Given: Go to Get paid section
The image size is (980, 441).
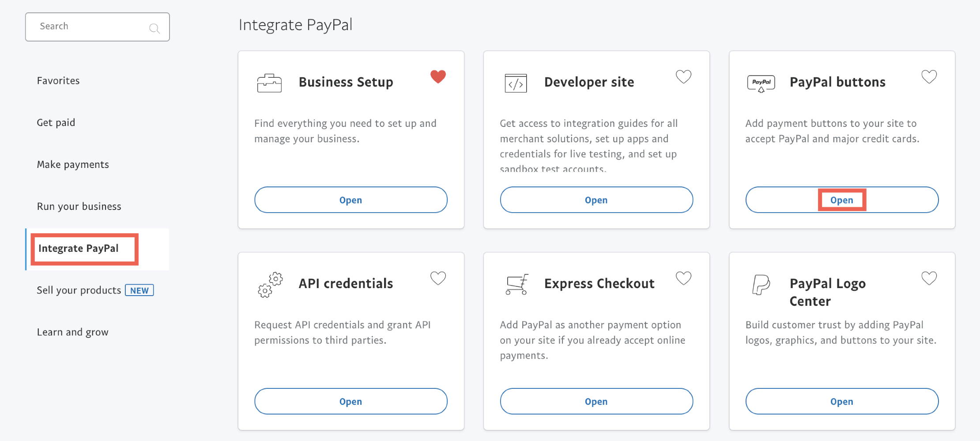Looking at the screenshot, I should [x=56, y=122].
